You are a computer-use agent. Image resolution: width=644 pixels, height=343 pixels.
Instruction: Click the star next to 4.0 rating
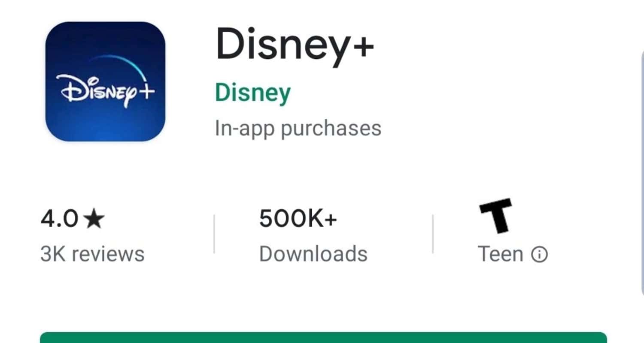(x=94, y=220)
